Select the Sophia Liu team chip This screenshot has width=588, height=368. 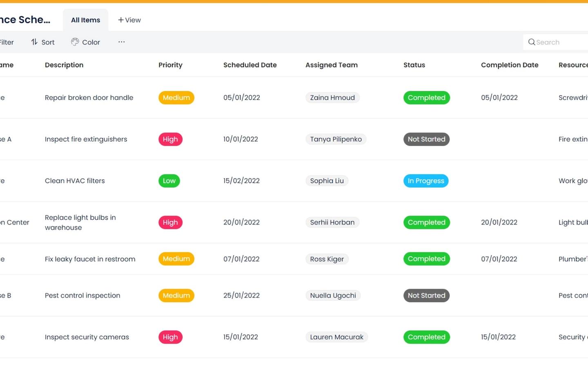point(327,181)
